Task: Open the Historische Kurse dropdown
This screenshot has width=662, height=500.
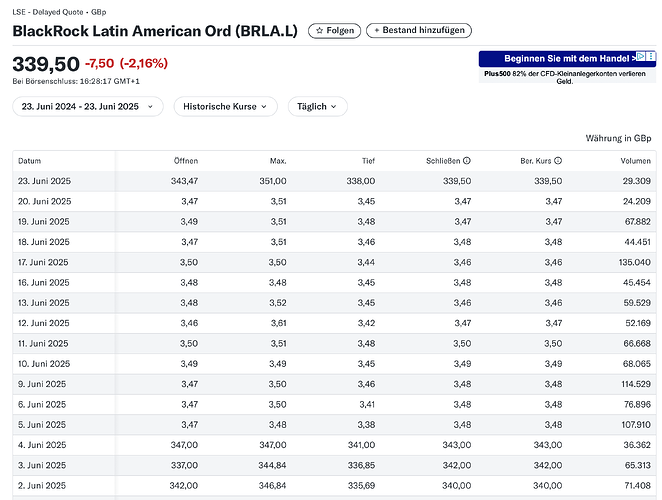Action: [225, 106]
